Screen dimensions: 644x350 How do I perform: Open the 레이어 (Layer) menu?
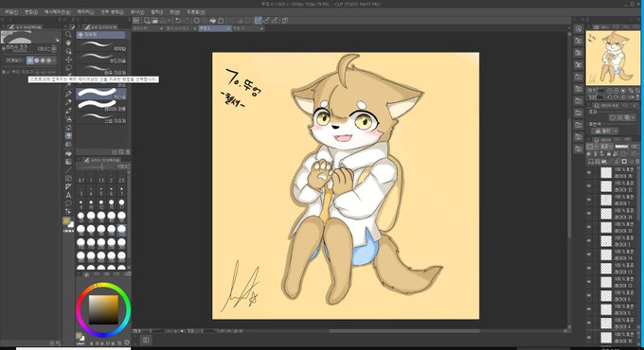point(85,12)
